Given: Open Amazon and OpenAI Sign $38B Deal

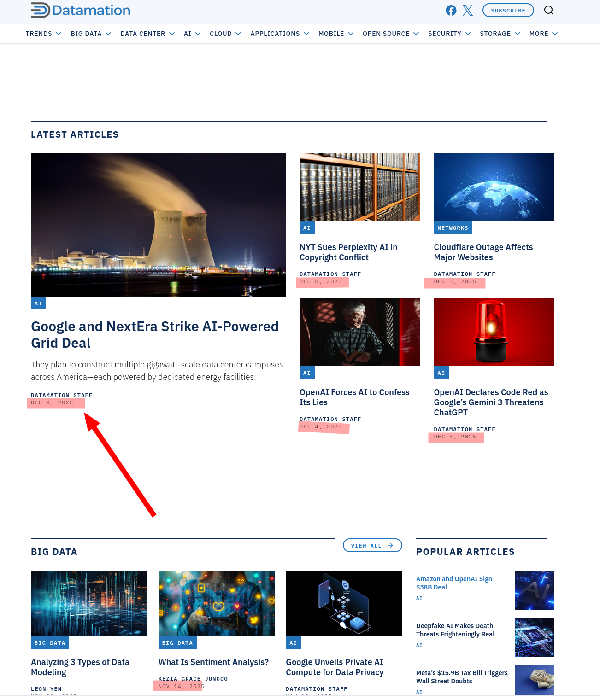Looking at the screenshot, I should pos(454,583).
